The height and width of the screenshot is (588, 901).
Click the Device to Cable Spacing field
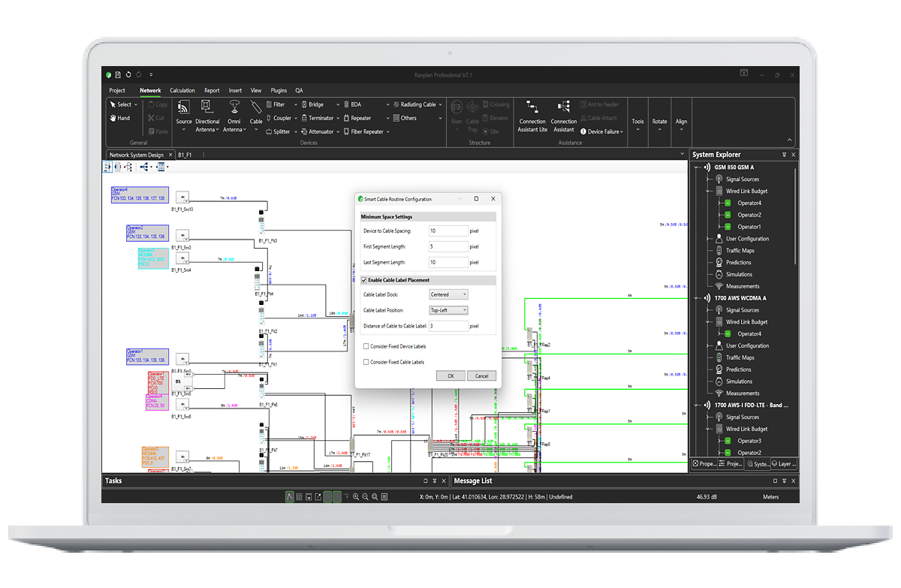pyautogui.click(x=448, y=231)
